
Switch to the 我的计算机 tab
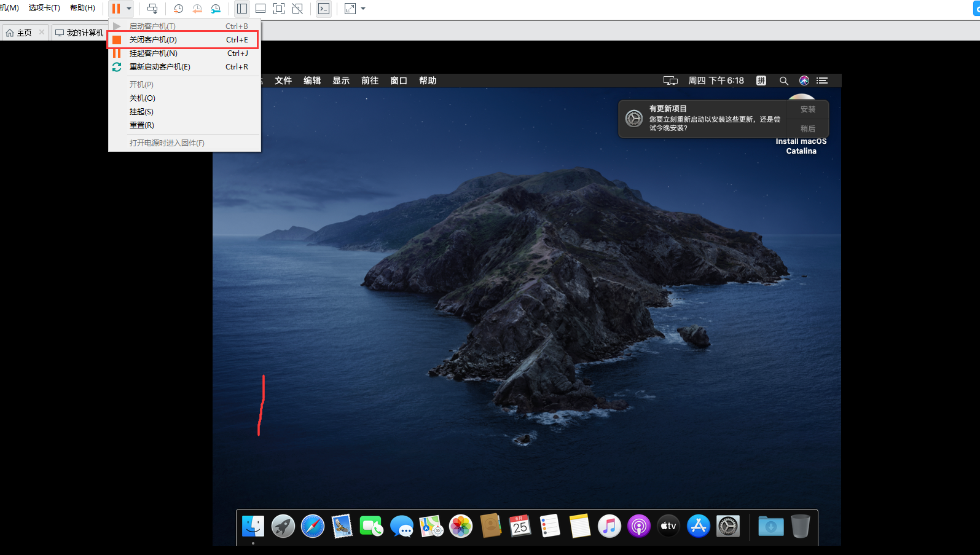[80, 33]
